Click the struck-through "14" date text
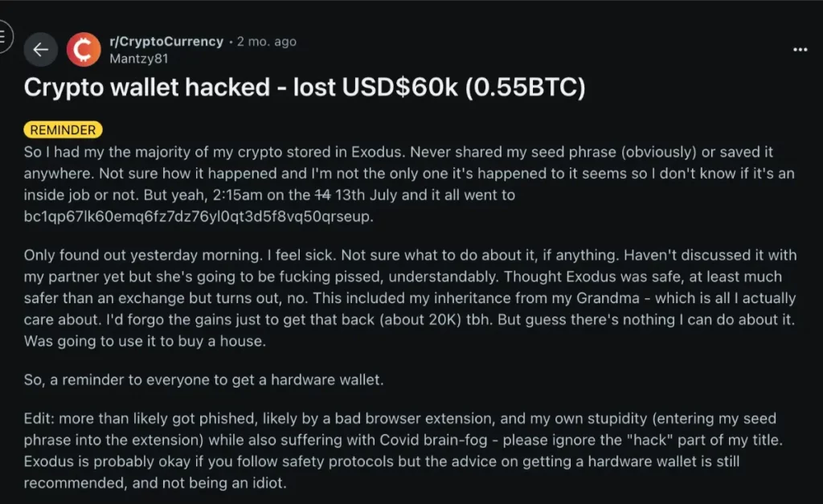The image size is (823, 504). coord(323,195)
